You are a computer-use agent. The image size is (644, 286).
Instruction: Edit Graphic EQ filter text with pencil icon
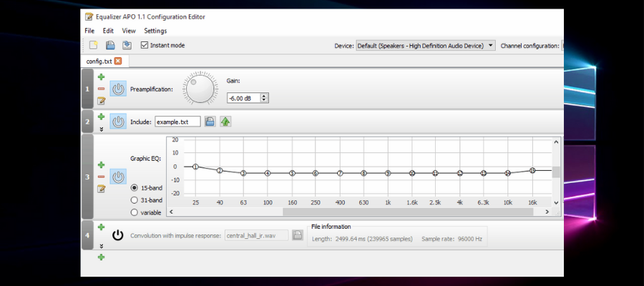tap(101, 189)
